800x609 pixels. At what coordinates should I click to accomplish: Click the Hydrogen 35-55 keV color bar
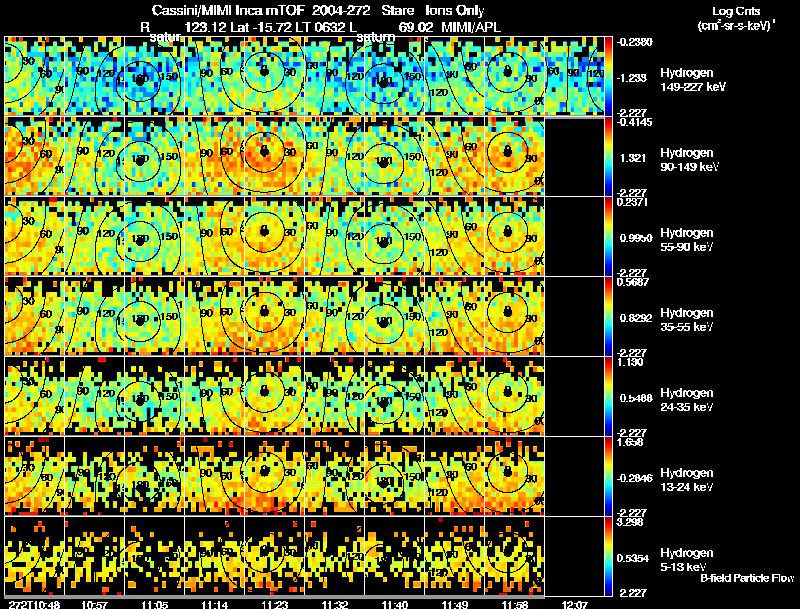(x=608, y=317)
